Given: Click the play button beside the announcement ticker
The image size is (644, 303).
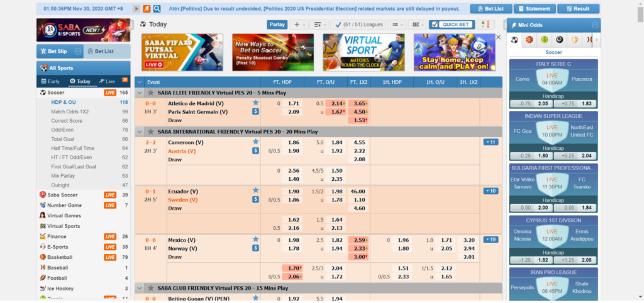Looking at the screenshot, I should (136, 9).
